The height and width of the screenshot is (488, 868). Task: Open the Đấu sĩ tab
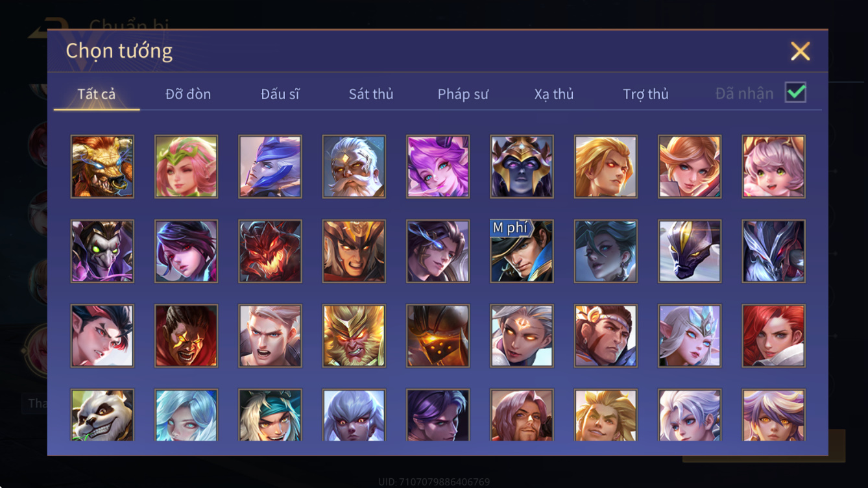coord(280,94)
